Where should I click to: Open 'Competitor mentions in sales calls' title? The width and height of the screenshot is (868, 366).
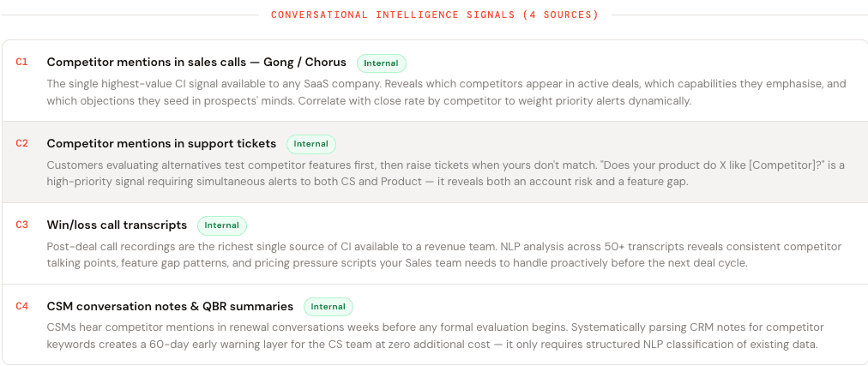196,62
